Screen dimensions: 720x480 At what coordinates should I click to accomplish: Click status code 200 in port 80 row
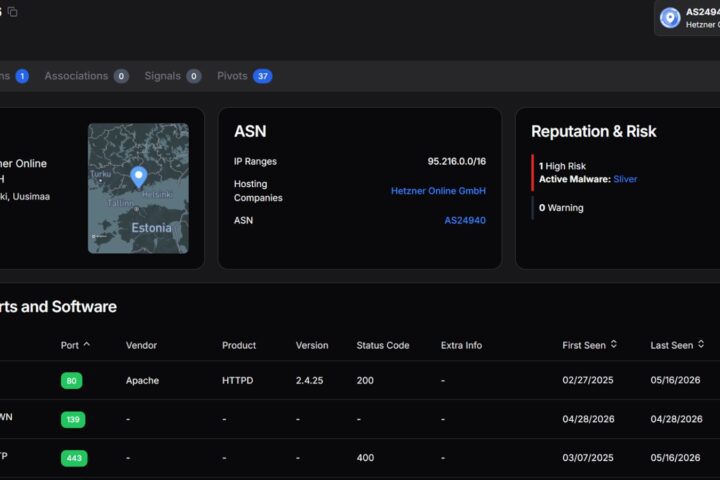tap(365, 380)
